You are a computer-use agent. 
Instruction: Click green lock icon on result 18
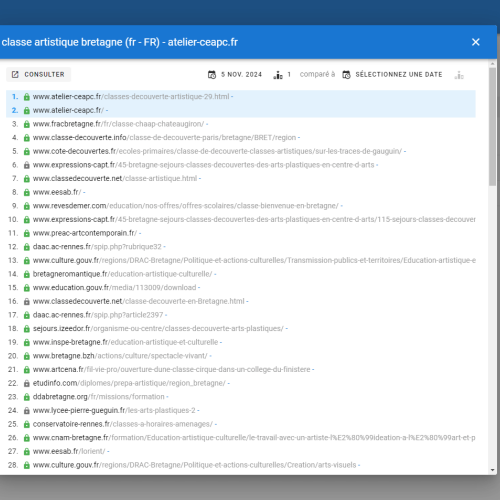click(27, 329)
